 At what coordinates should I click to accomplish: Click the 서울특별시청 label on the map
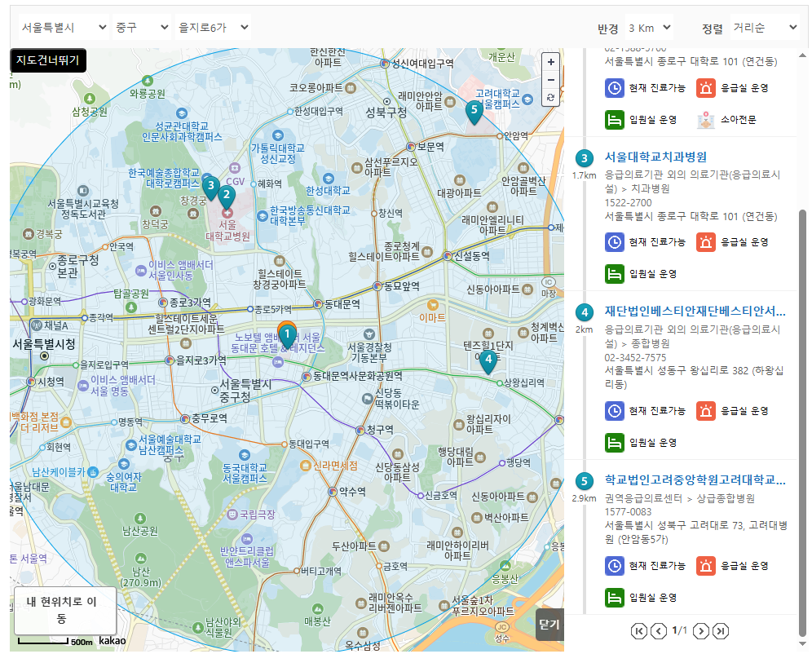(x=44, y=344)
